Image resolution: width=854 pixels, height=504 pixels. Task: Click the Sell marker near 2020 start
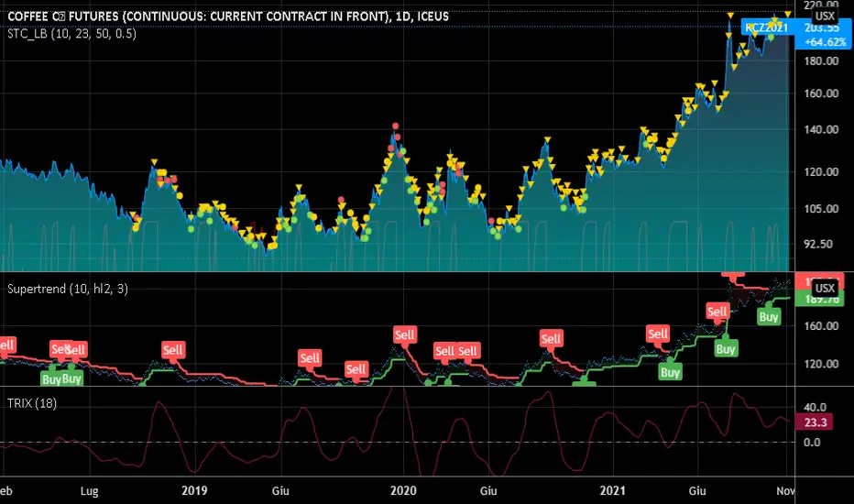(404, 334)
